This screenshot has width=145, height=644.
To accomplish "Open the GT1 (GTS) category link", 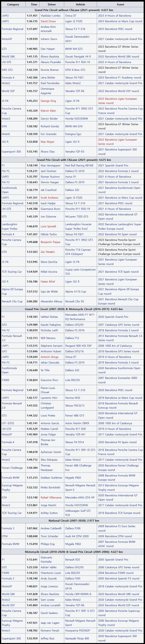I will pyautogui.click(x=8, y=423).
